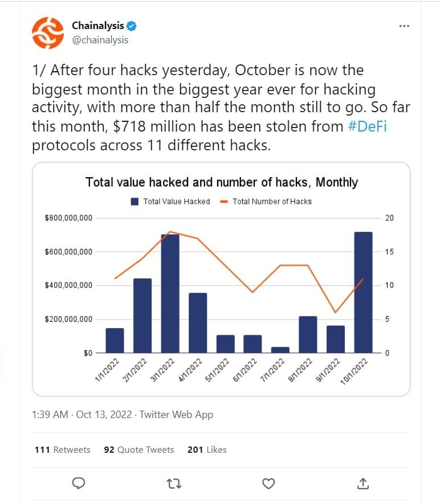Like the tweet via the heart icon
The height and width of the screenshot is (504, 440).
click(x=268, y=482)
